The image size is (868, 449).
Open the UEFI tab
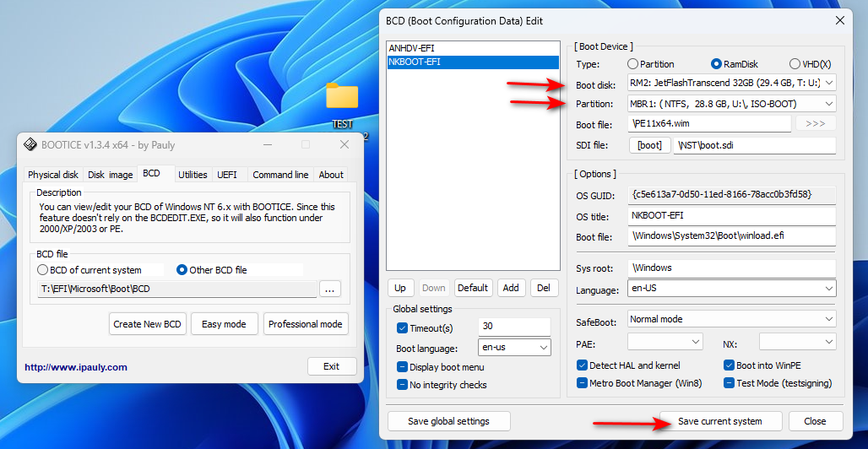227,175
